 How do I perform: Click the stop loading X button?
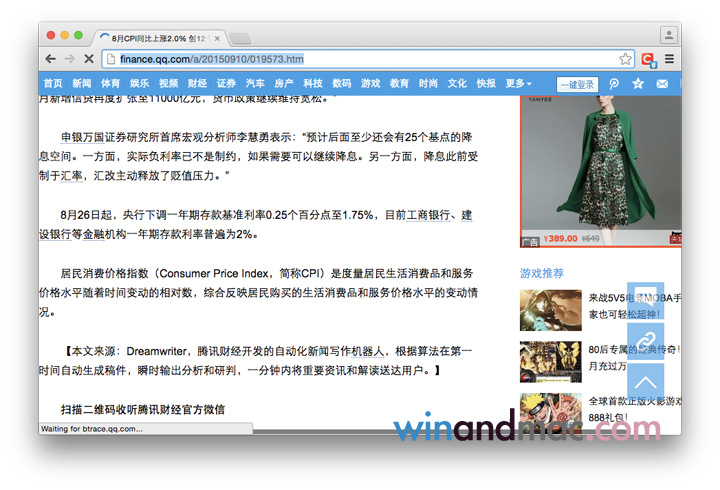coord(88,59)
